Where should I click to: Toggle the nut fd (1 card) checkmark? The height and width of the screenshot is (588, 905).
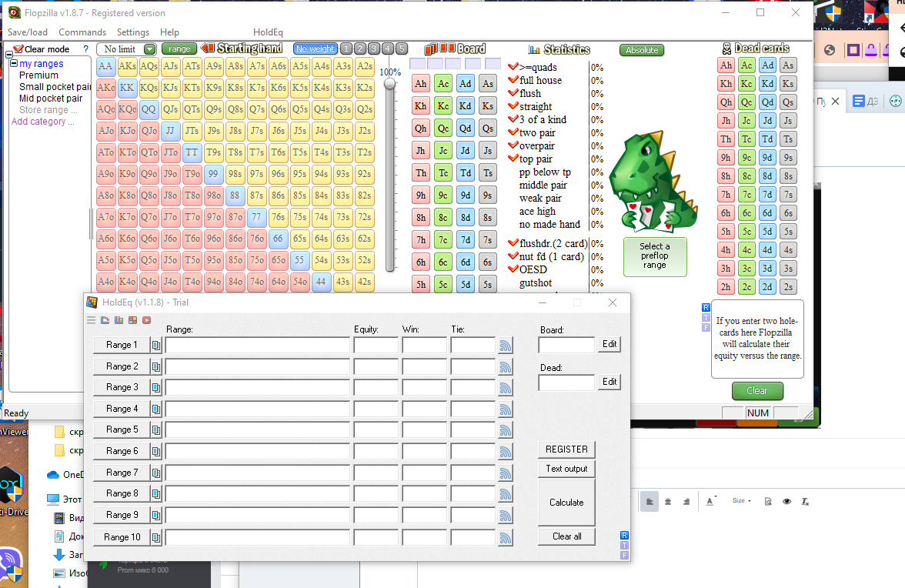point(513,256)
